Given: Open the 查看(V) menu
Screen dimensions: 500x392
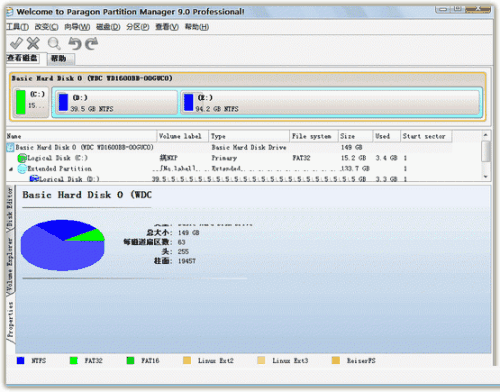Looking at the screenshot, I should [x=167, y=27].
